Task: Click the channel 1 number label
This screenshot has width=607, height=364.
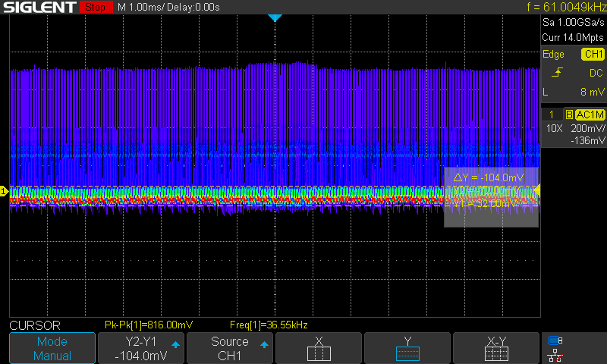Action: (552, 115)
